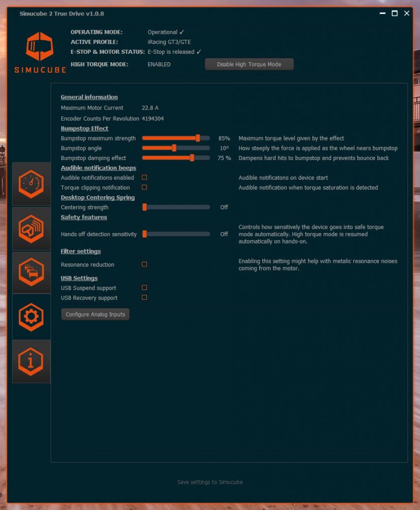The image size is (420, 510).
Task: Open the info sidebar tab
Action: [x=31, y=362]
